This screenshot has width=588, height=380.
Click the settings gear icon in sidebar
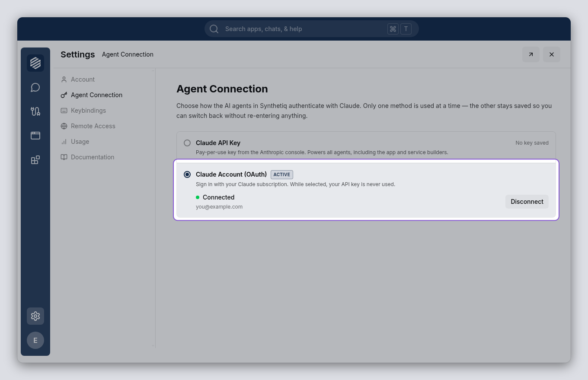(x=35, y=316)
